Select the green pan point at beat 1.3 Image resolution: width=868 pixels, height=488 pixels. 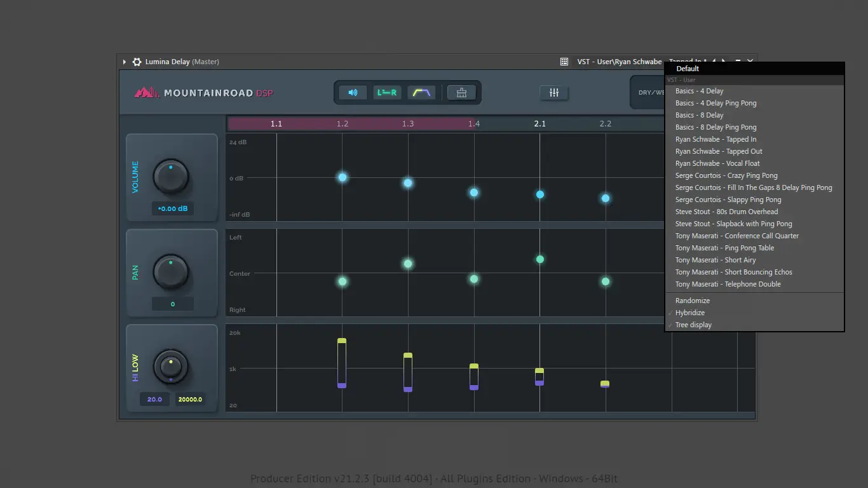pos(408,264)
